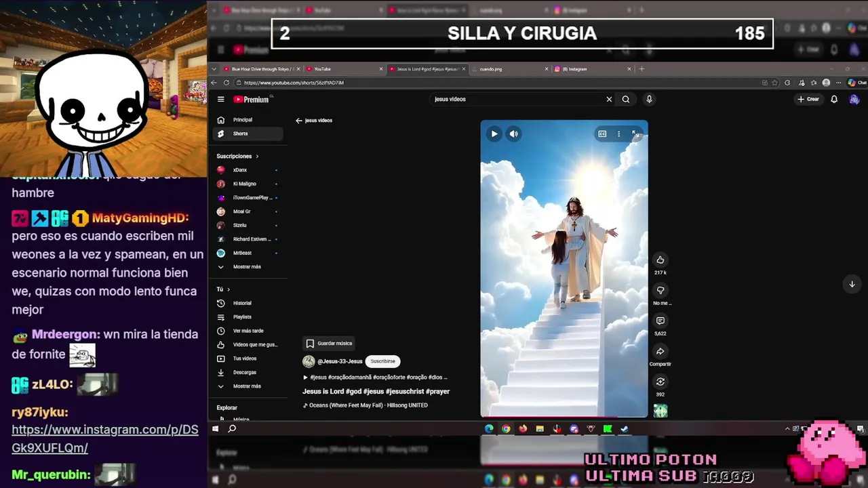Click the #jesus hashtag description line
This screenshot has height=488, width=868.
pyautogui.click(x=375, y=378)
